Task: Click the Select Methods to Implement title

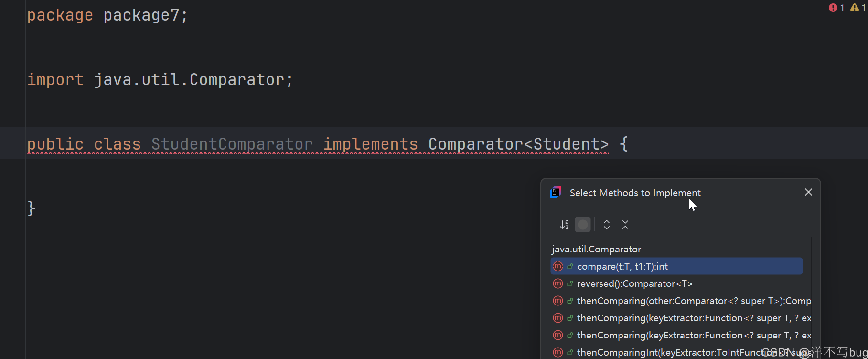Action: click(635, 193)
